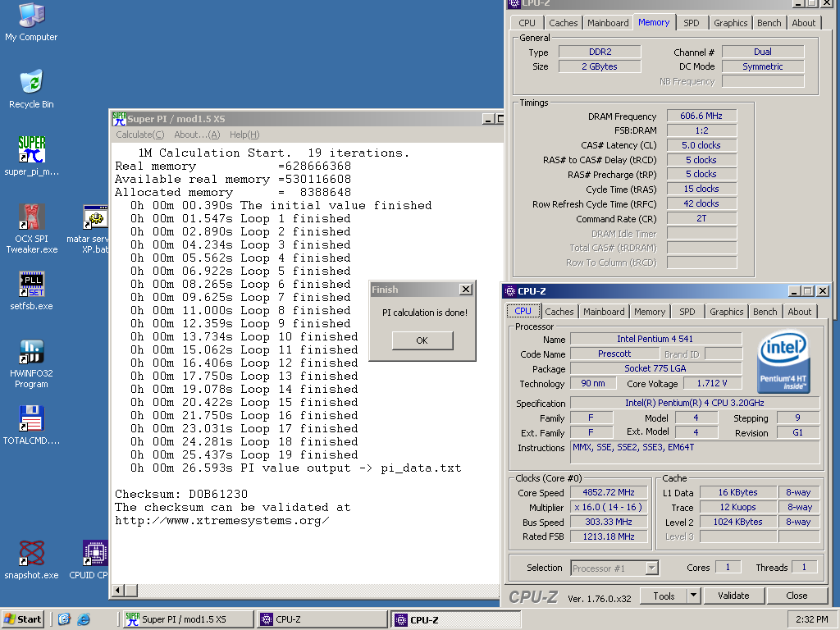Open the Recycle Bin icon
Image resolution: width=840 pixels, height=630 pixels.
pyautogui.click(x=31, y=89)
